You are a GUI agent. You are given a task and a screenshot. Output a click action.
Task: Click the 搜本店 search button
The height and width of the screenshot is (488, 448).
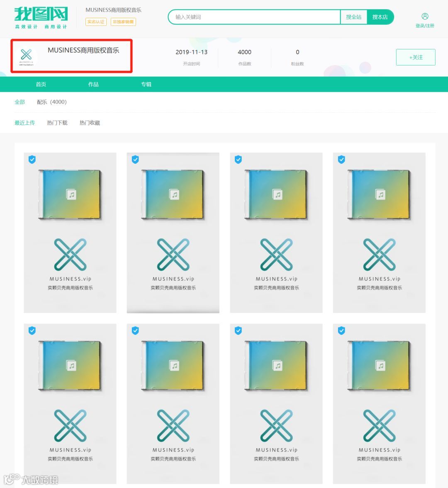click(x=380, y=17)
